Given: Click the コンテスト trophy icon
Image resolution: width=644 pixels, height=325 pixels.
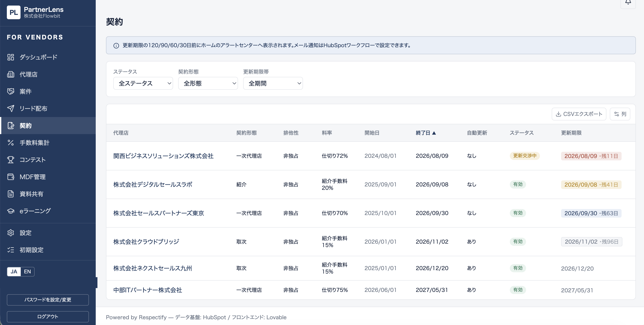Looking at the screenshot, I should 10,160.
